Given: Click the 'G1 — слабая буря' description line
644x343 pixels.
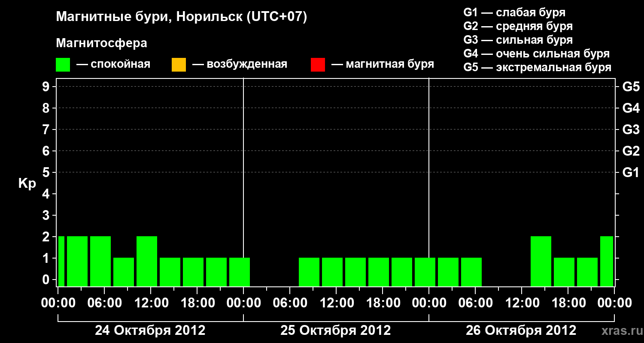Looking at the screenshot, I should click(514, 12).
